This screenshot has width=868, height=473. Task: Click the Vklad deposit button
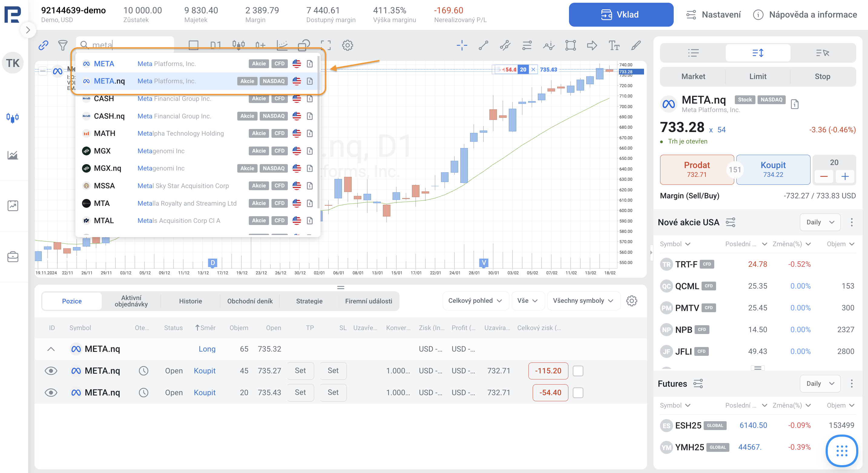(x=621, y=15)
